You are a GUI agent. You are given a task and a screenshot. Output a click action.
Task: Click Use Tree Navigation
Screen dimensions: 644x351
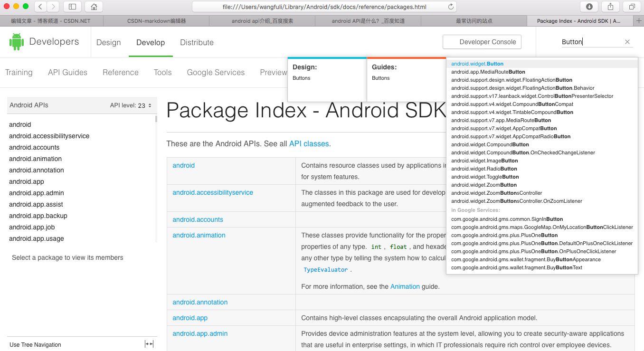[35, 345]
